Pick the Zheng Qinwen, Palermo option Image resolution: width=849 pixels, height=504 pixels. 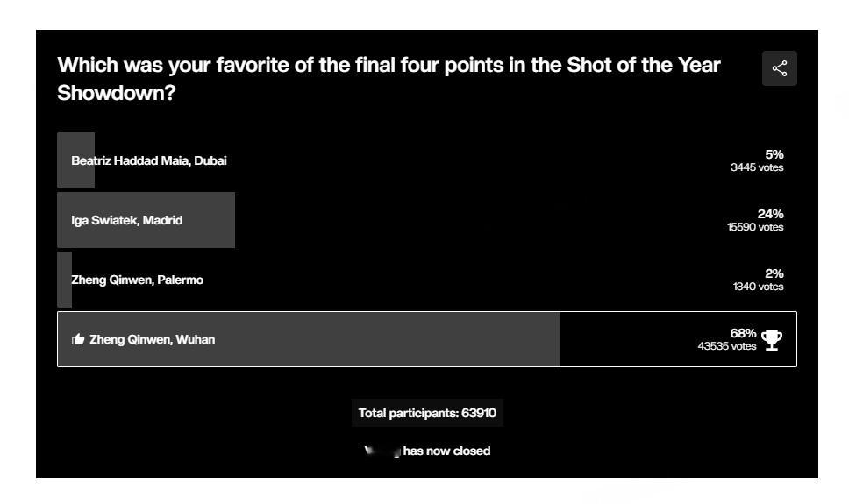[x=426, y=280]
